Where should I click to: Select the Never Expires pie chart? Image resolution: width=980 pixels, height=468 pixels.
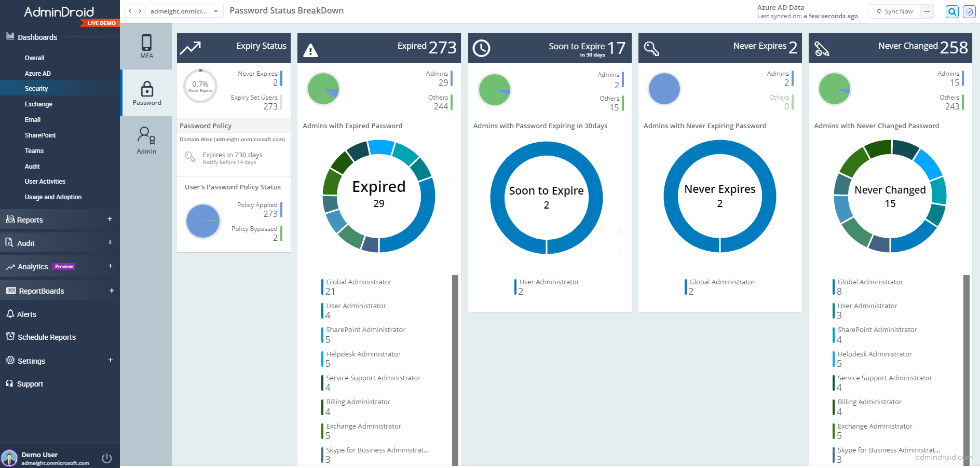click(x=664, y=89)
